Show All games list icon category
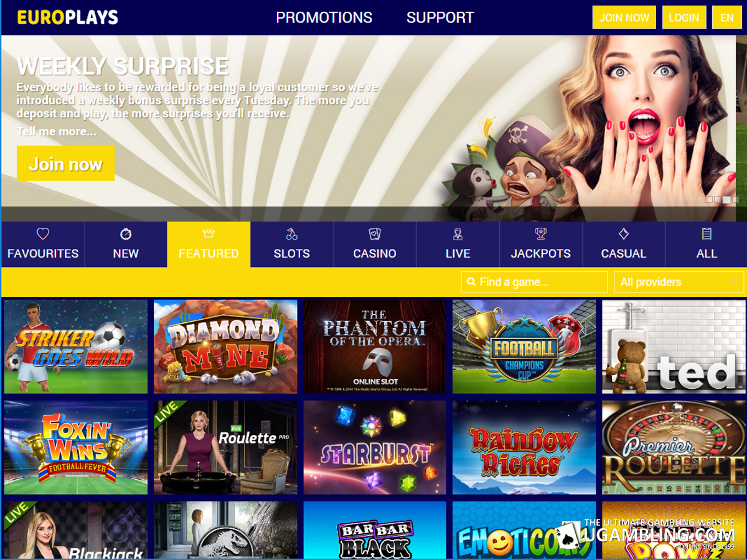The height and width of the screenshot is (560, 747). click(707, 244)
